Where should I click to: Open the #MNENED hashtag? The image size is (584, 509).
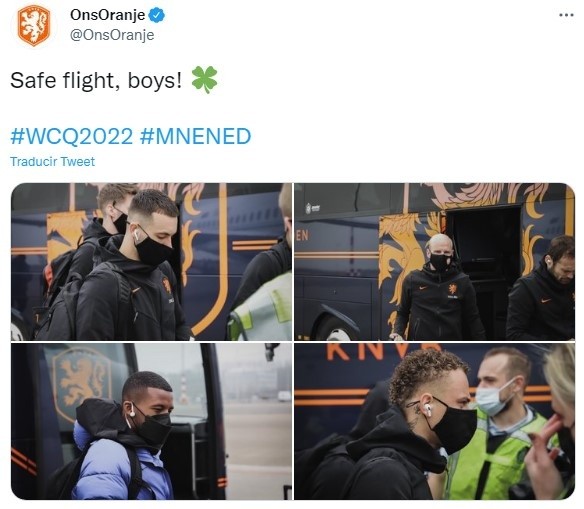[x=196, y=136]
